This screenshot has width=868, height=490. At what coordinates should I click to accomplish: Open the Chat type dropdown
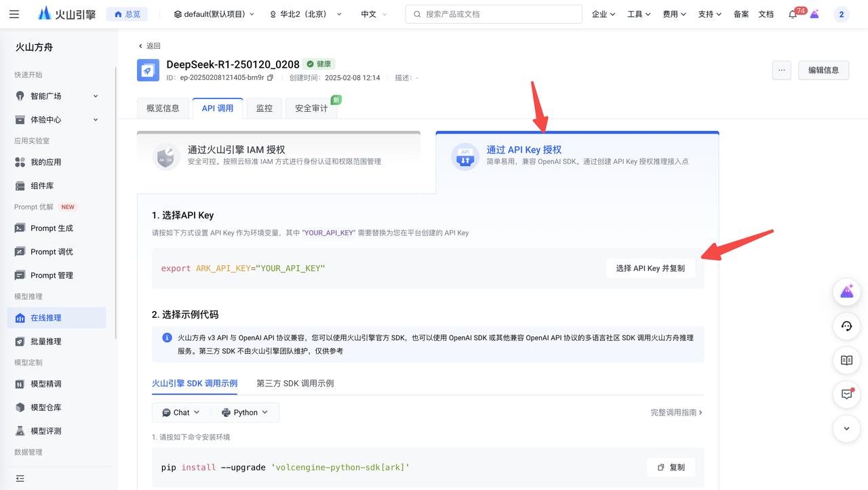point(181,412)
